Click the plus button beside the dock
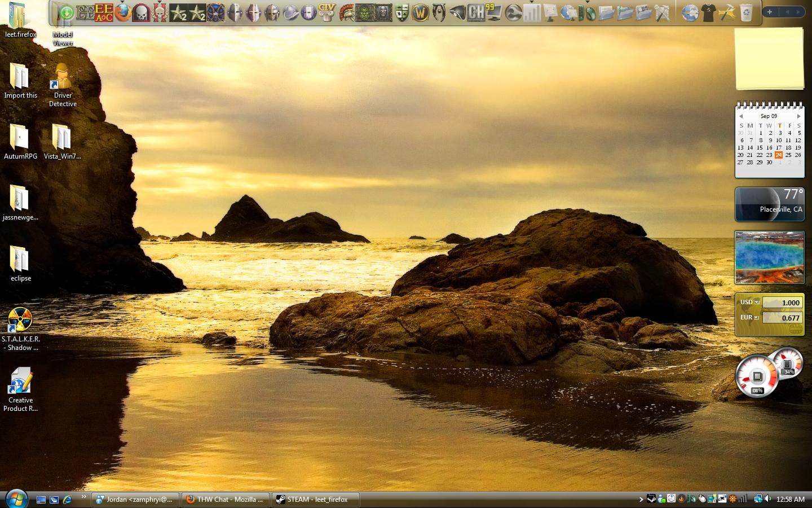Viewport: 812px width, 508px height. pos(769,11)
